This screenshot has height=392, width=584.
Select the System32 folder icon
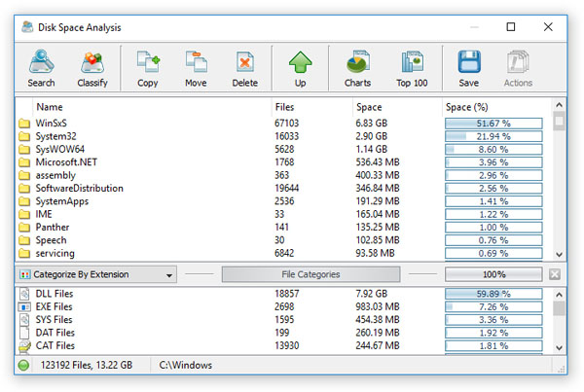coord(24,136)
